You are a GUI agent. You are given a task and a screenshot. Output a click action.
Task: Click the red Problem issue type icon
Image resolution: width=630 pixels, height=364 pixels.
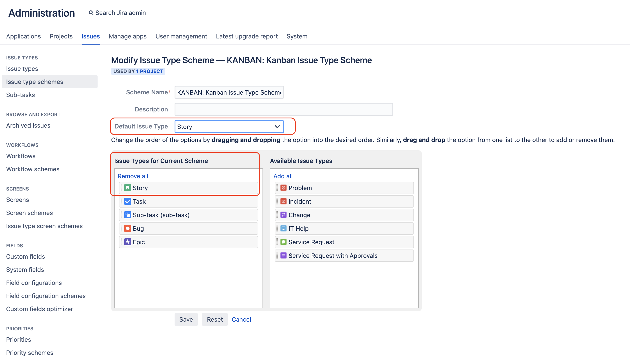(x=283, y=188)
